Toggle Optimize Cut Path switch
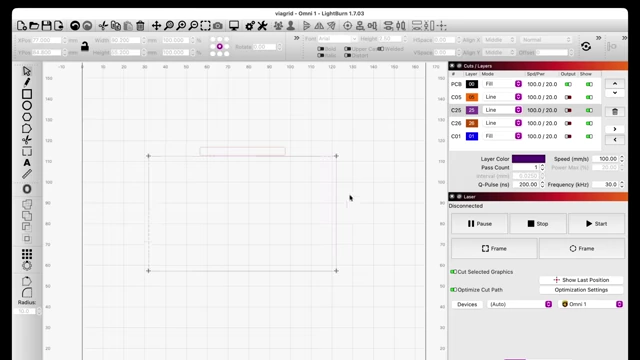This screenshot has width=640, height=360. [453, 290]
